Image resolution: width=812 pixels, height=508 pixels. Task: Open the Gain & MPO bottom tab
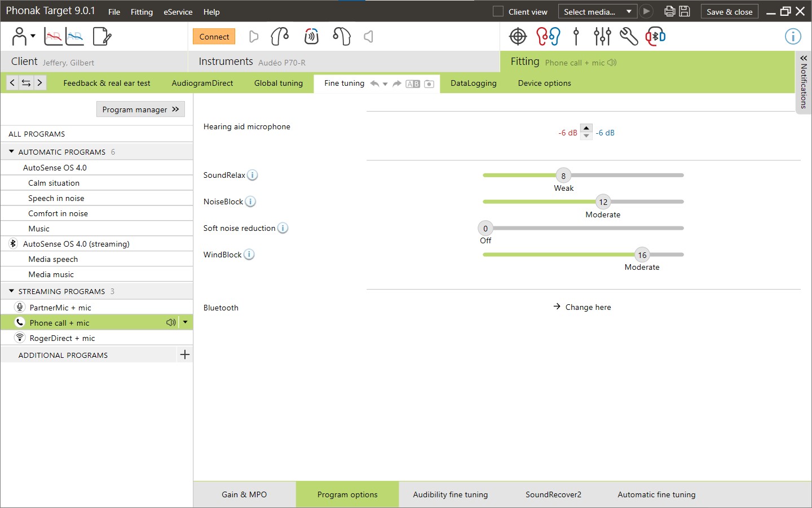[x=244, y=494]
